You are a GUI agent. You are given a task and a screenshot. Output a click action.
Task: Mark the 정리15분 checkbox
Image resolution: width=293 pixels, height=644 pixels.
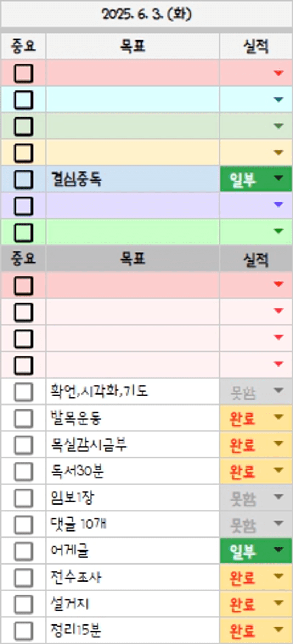(23, 631)
